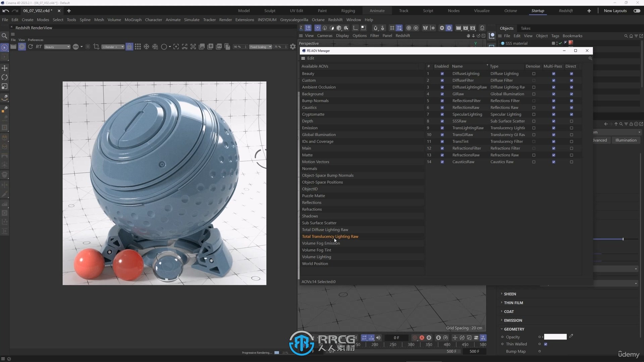Click the undo arrow icon
This screenshot has width=644, height=362.
[x=5, y=11]
